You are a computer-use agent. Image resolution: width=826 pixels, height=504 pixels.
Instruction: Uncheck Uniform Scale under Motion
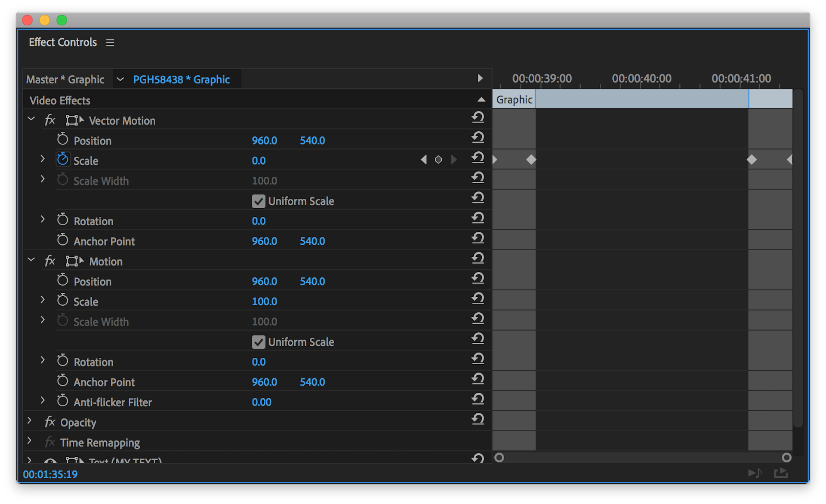click(x=259, y=342)
